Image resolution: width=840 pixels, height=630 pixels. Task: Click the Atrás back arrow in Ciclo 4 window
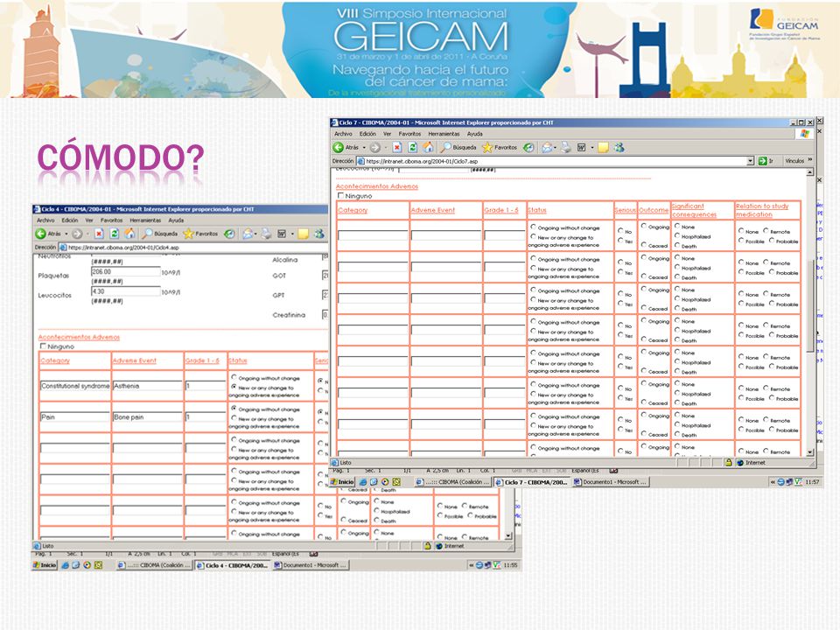tap(41, 234)
